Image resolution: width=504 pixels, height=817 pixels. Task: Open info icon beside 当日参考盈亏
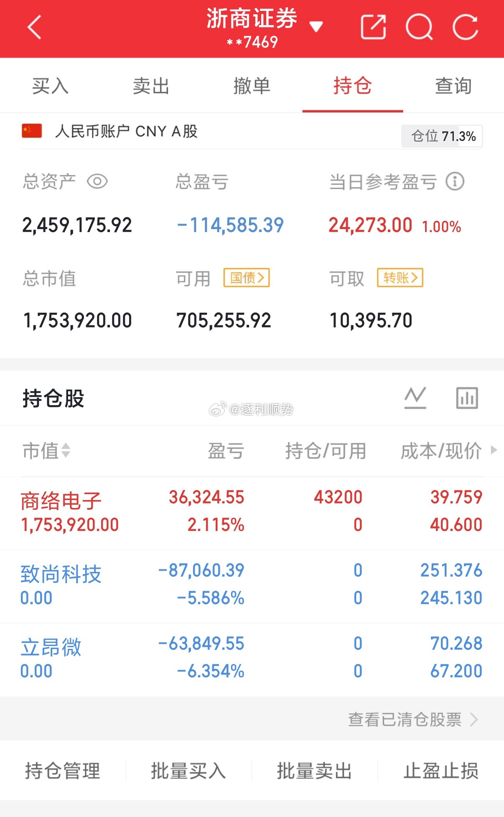[455, 181]
